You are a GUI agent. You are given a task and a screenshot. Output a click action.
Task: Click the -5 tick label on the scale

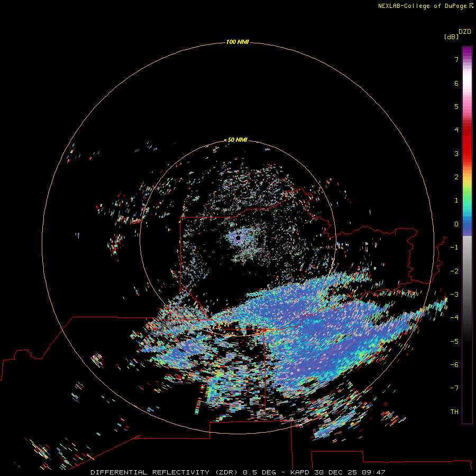(x=454, y=342)
